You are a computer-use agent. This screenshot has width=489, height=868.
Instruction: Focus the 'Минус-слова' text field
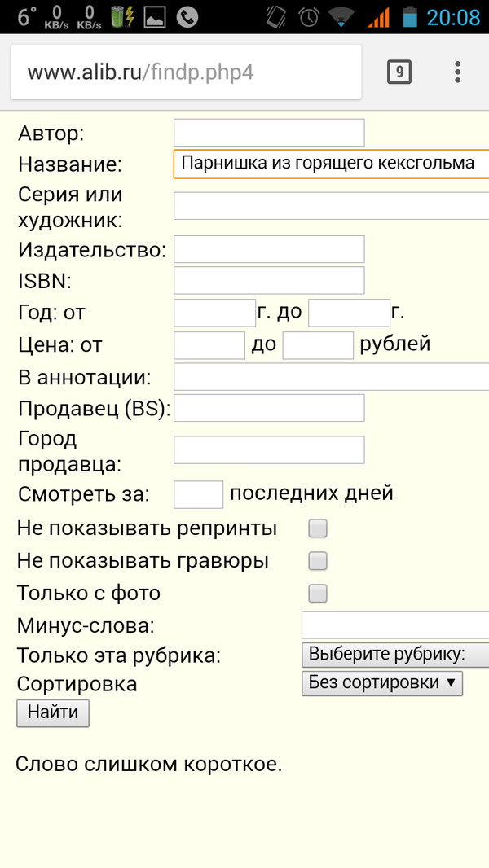pyautogui.click(x=395, y=625)
